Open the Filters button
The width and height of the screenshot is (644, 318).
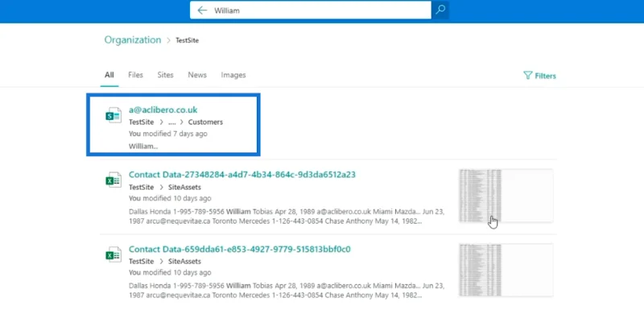click(x=539, y=76)
